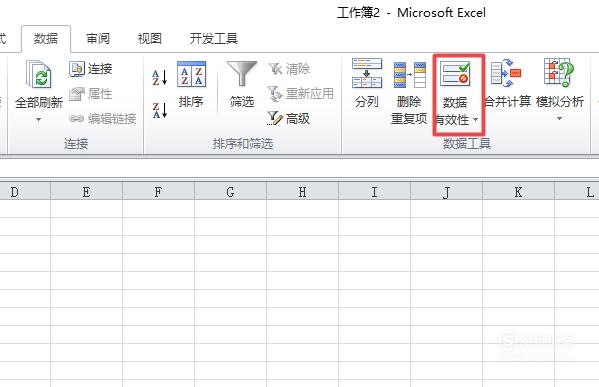599x387 pixels.
Task: Click the 删除重复项 icon
Action: pos(410,74)
